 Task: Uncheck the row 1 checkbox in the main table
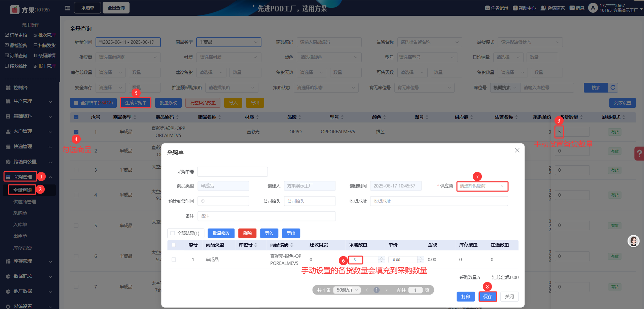76,132
